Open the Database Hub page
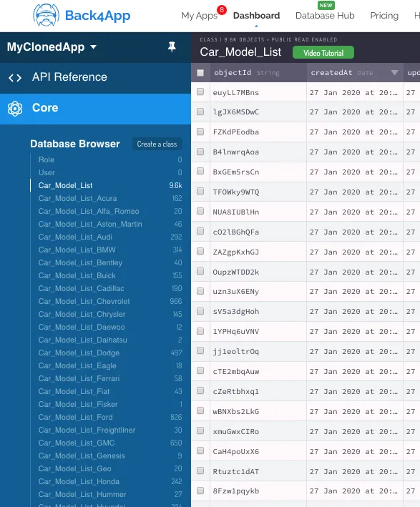The width and height of the screenshot is (420, 507). click(325, 16)
